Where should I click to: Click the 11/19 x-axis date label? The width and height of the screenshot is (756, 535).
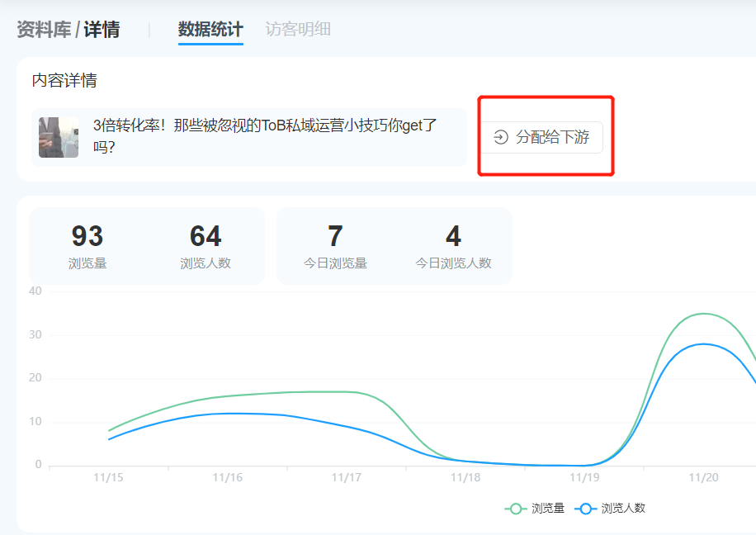coord(584,477)
